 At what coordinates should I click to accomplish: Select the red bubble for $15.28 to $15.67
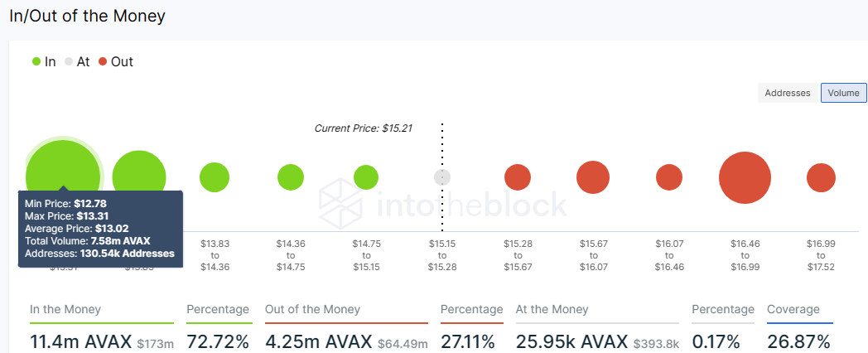click(518, 178)
